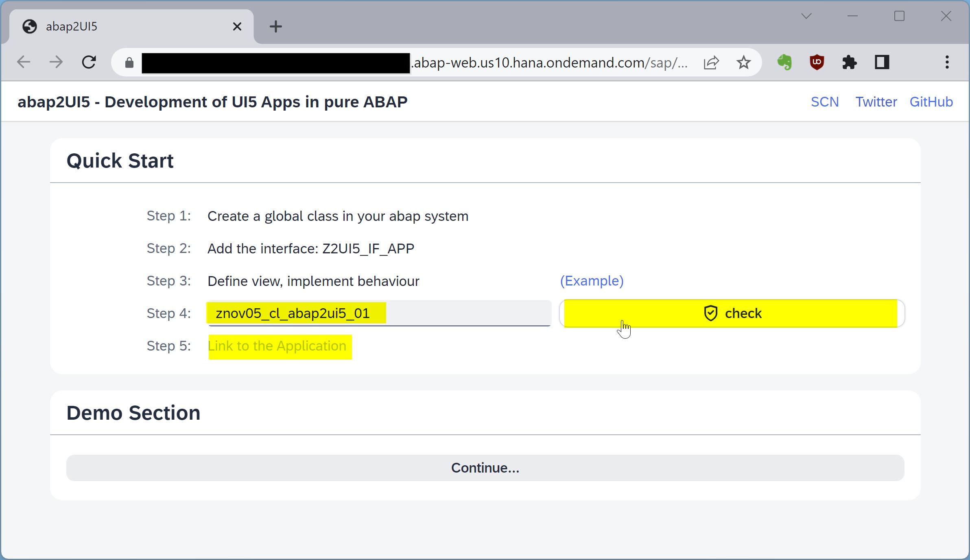Open the (Example) link

[592, 281]
